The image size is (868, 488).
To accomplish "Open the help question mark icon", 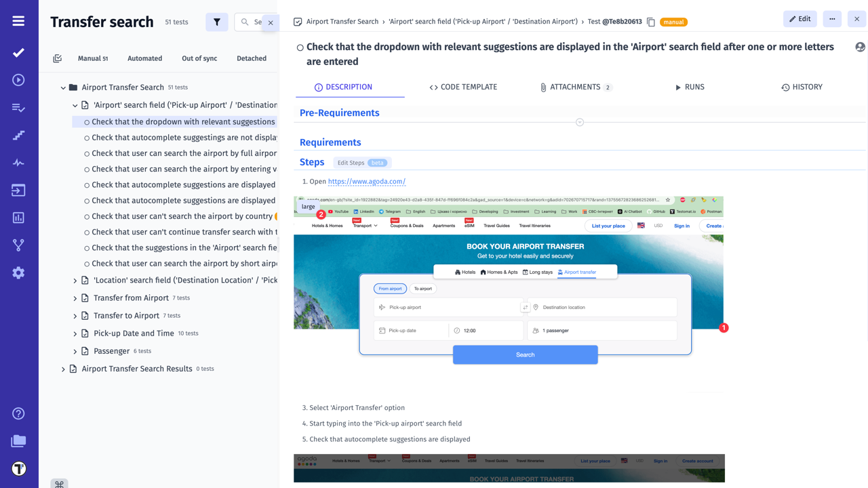I will (x=18, y=413).
